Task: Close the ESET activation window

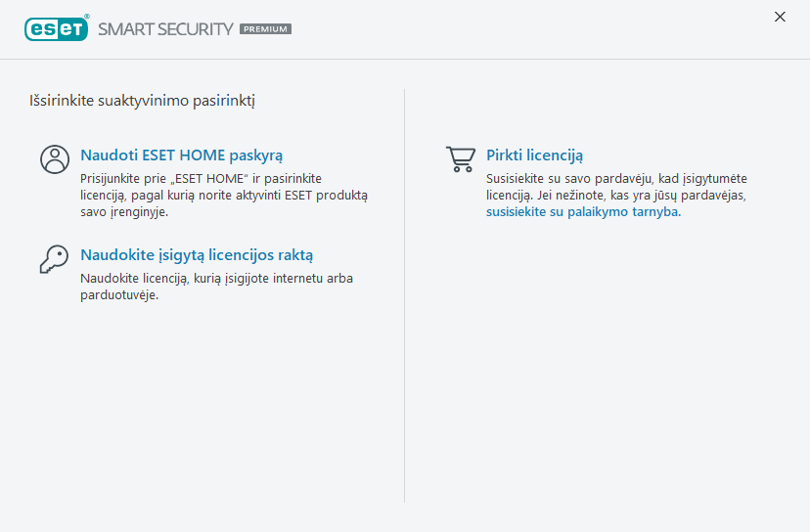Action: click(x=780, y=17)
